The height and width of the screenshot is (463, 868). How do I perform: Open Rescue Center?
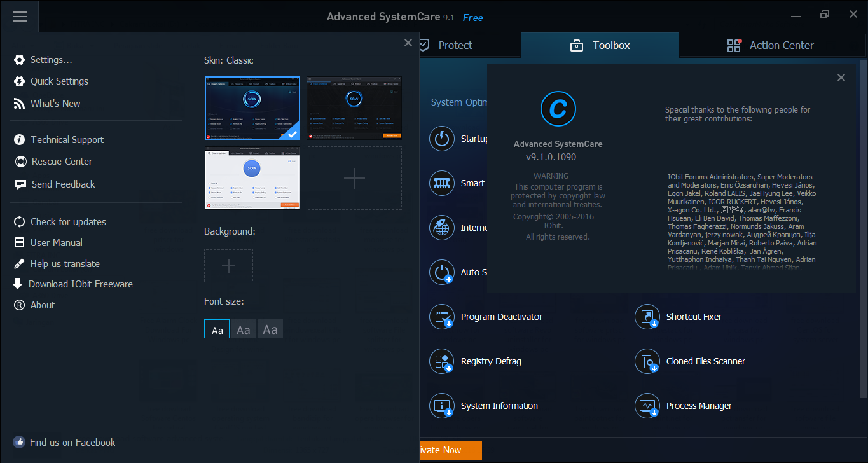coord(62,161)
